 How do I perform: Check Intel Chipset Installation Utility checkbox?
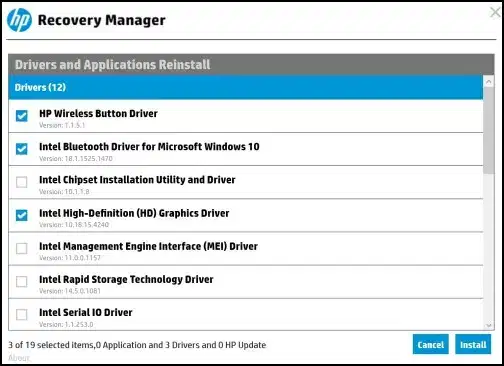22,182
